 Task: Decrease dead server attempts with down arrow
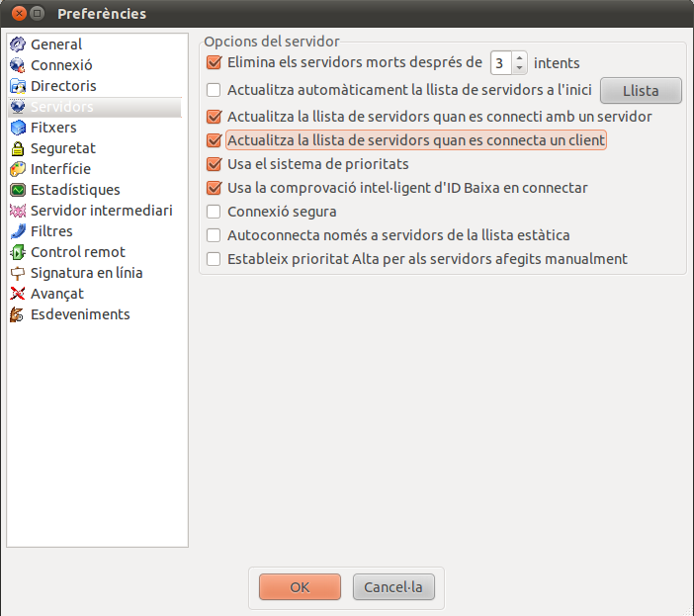pos(519,68)
